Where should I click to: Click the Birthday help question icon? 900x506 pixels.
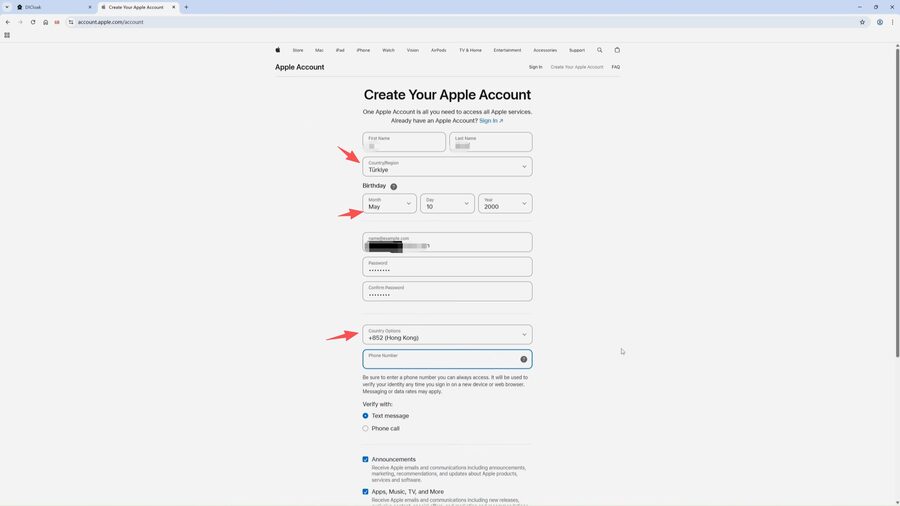click(x=394, y=186)
